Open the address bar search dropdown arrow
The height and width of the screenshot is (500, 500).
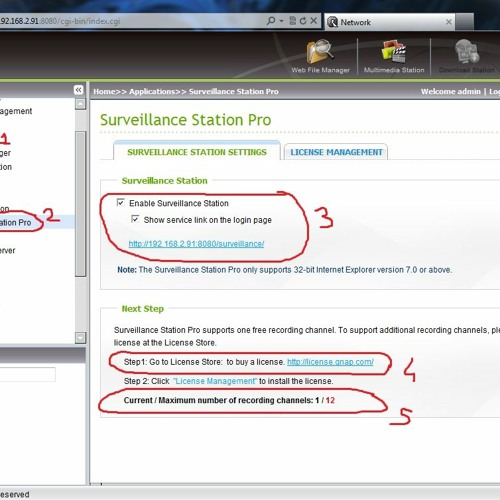(x=281, y=21)
